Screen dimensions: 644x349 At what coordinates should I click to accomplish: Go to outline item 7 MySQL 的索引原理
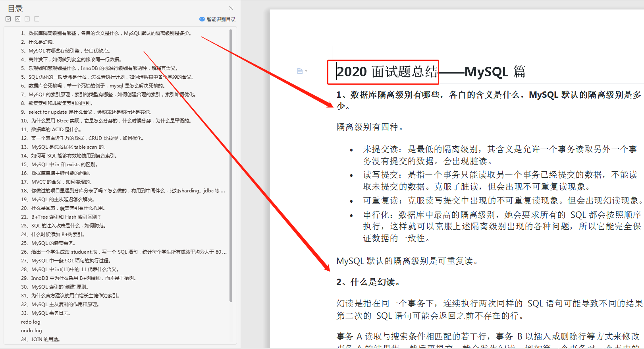coord(109,95)
